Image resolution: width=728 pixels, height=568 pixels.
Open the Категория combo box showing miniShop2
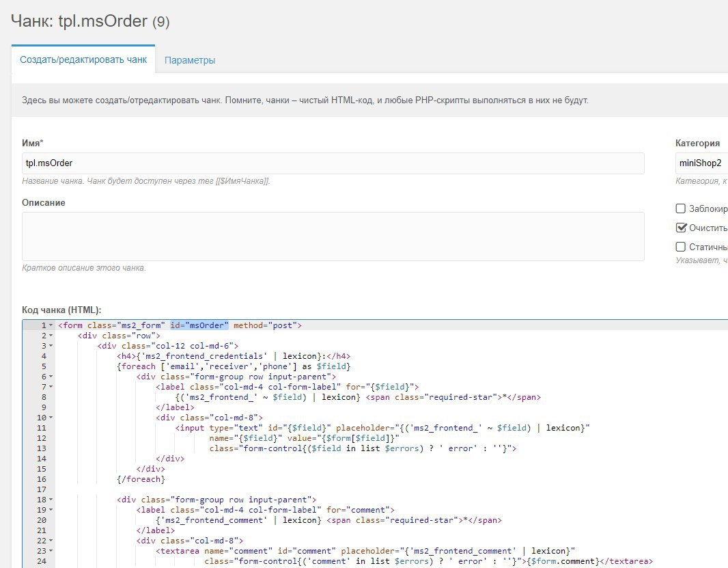(701, 163)
